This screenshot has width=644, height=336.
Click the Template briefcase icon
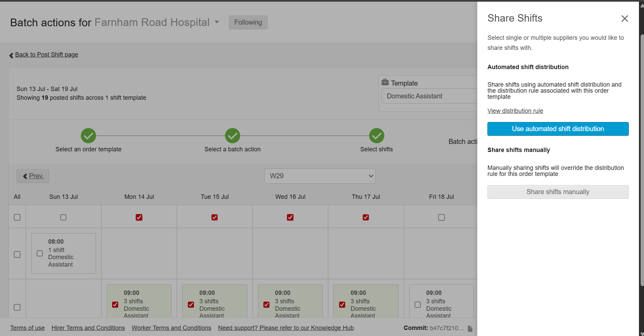coord(385,82)
